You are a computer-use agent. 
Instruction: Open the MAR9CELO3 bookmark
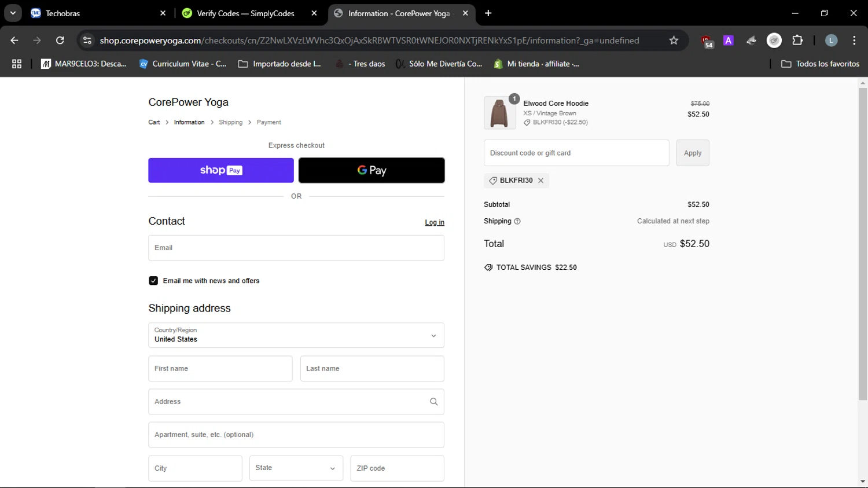point(84,64)
